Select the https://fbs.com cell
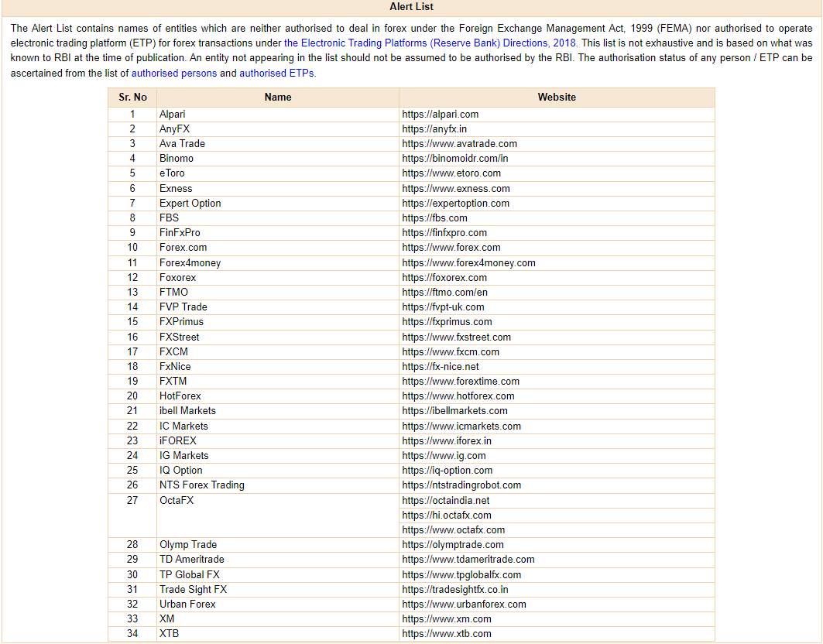The width and height of the screenshot is (823, 644). 557,218
